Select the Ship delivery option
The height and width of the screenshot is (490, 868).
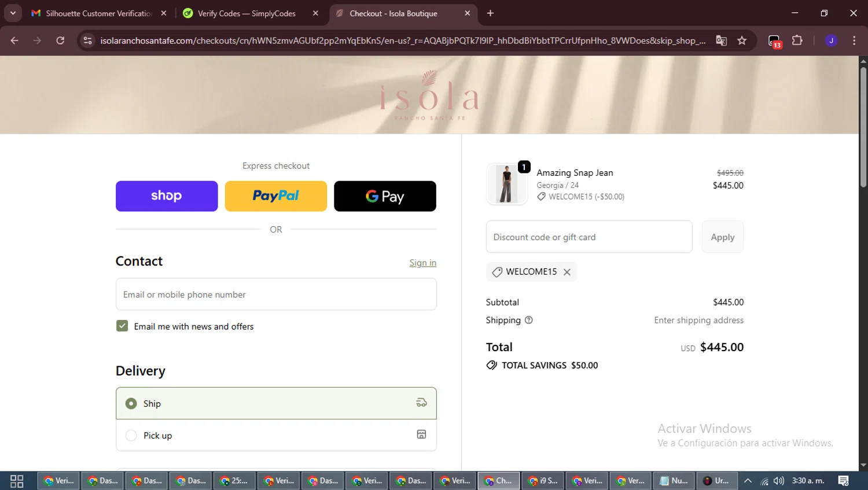tap(276, 403)
